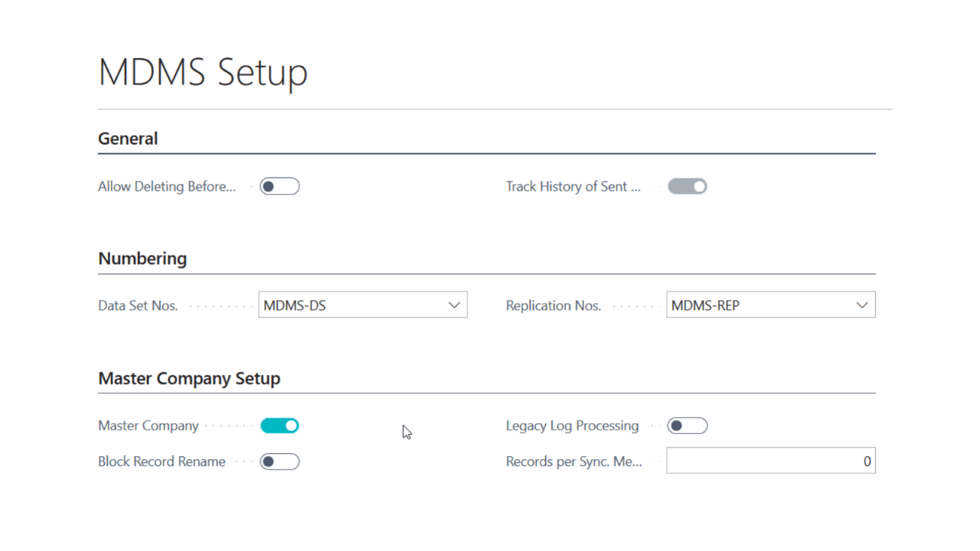Collapse the General section heading
980x551 pixels.
(x=128, y=139)
